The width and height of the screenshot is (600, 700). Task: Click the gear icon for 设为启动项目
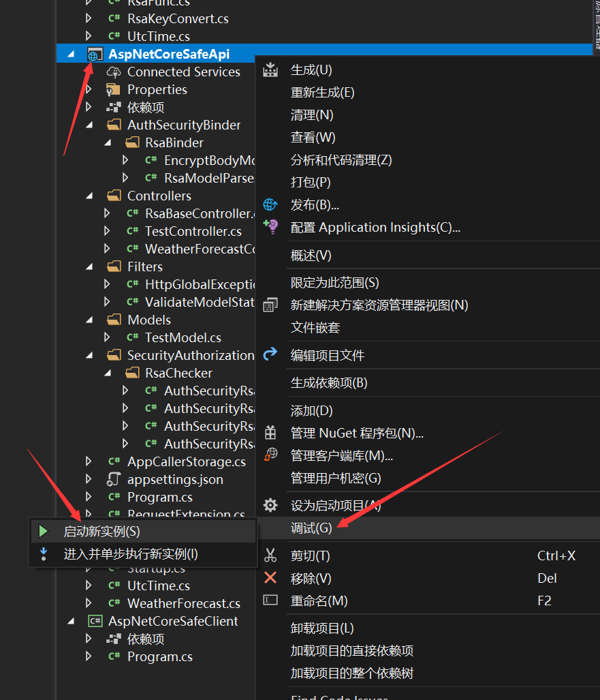point(270,505)
